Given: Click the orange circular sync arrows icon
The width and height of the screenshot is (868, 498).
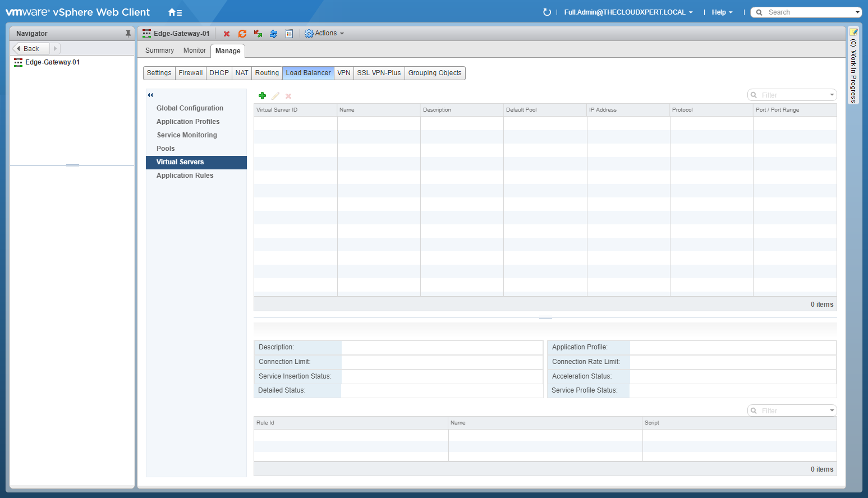Looking at the screenshot, I should tap(242, 34).
